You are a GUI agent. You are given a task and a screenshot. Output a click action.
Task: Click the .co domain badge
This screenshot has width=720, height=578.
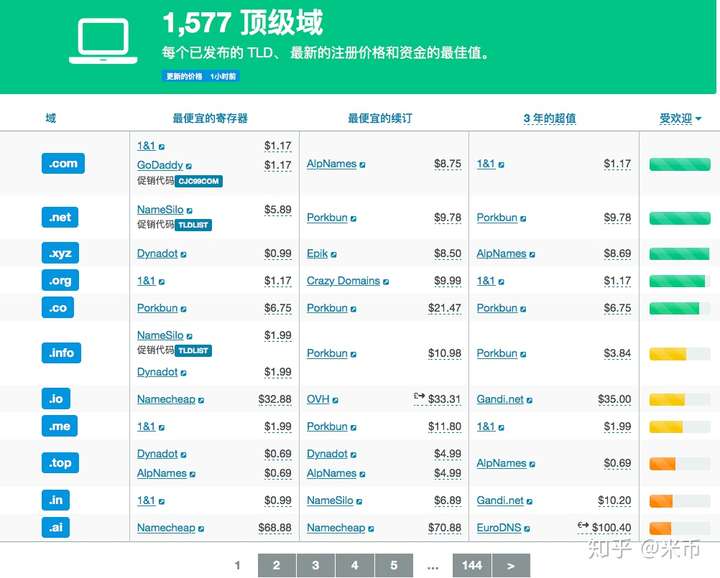58,308
